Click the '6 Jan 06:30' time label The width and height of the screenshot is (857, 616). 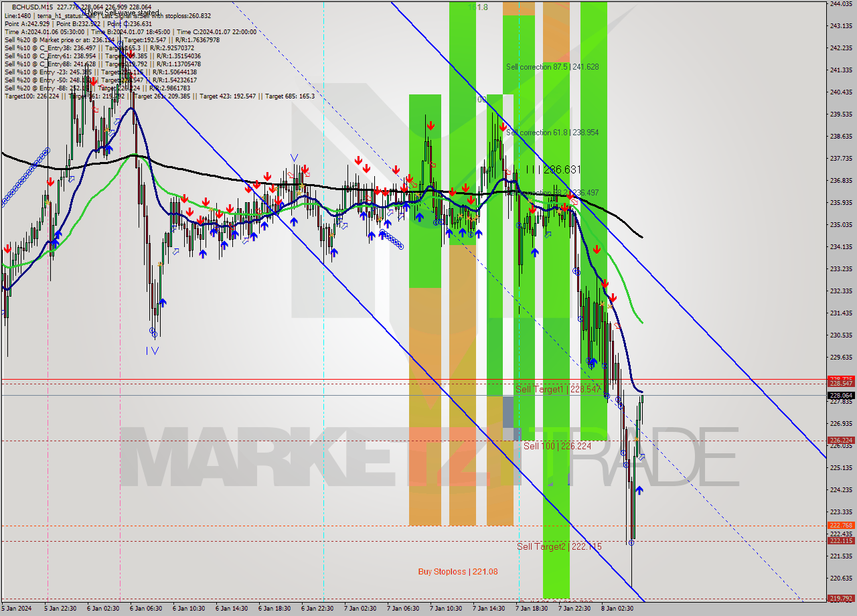[x=146, y=609]
